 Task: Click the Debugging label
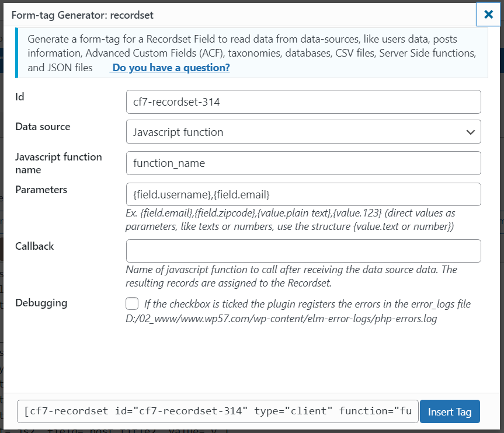pyautogui.click(x=41, y=303)
